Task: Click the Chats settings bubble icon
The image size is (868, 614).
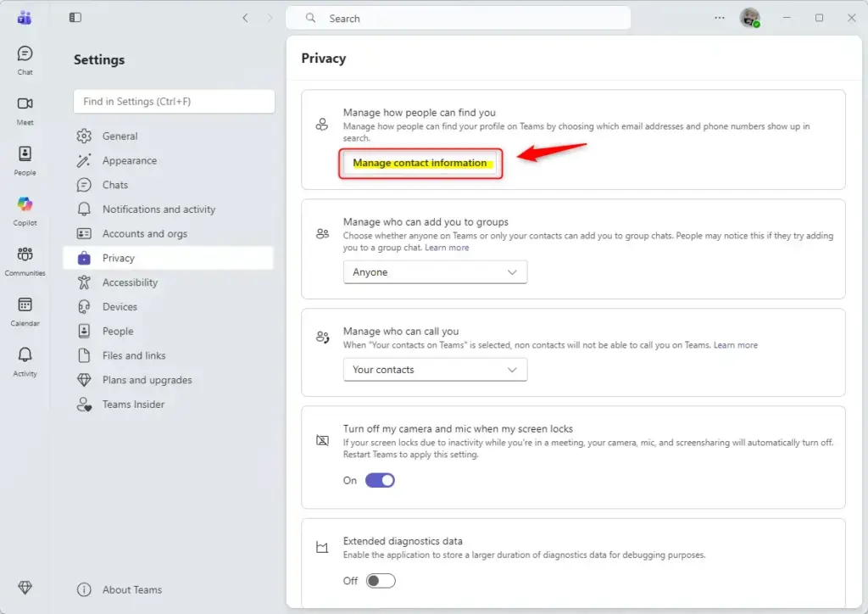Action: 84,185
